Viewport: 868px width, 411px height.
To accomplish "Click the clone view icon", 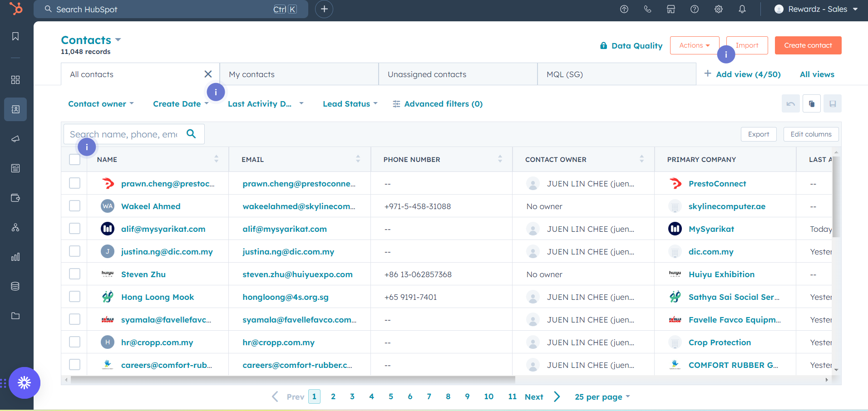I will 812,104.
